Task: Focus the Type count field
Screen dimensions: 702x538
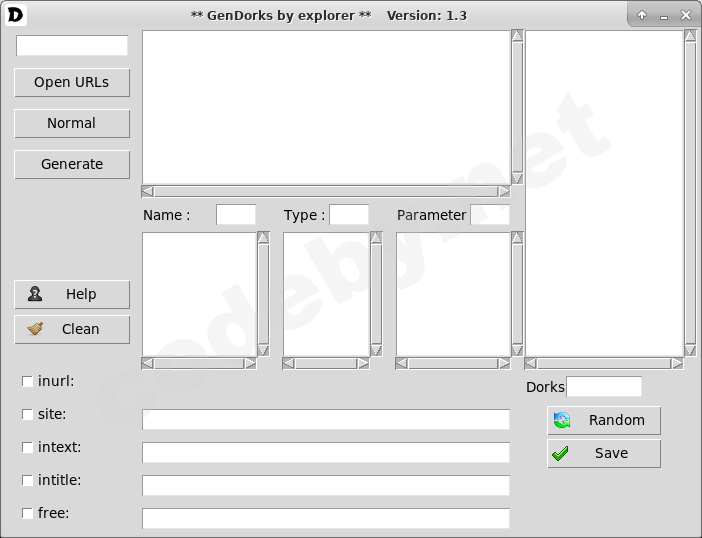Action: pyautogui.click(x=349, y=215)
